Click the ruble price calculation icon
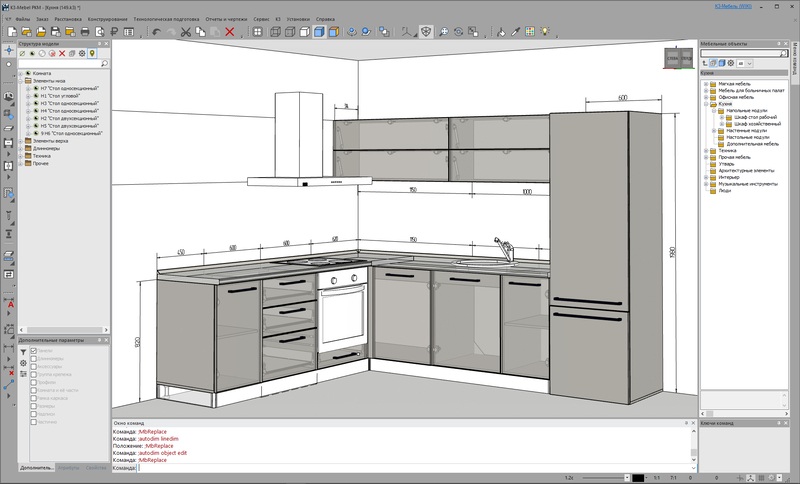This screenshot has height=484, width=800. tap(114, 32)
